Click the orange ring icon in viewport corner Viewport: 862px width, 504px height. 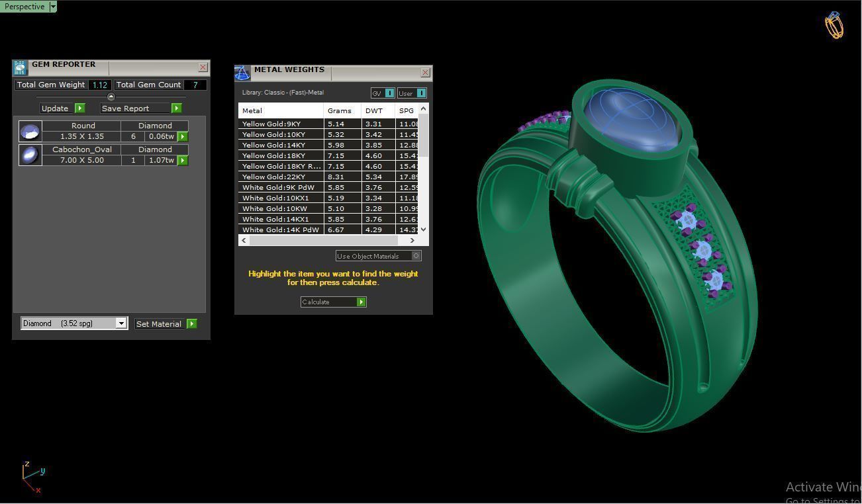834,25
